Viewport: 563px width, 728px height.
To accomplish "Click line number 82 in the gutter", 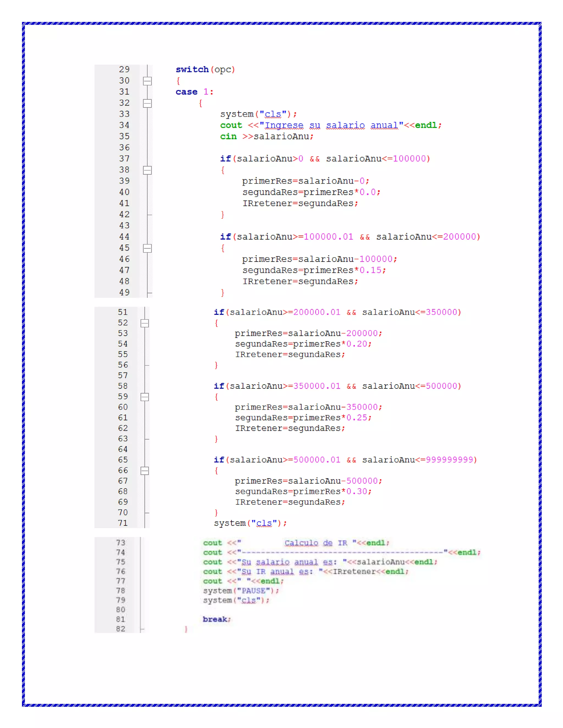I will click(x=121, y=629).
